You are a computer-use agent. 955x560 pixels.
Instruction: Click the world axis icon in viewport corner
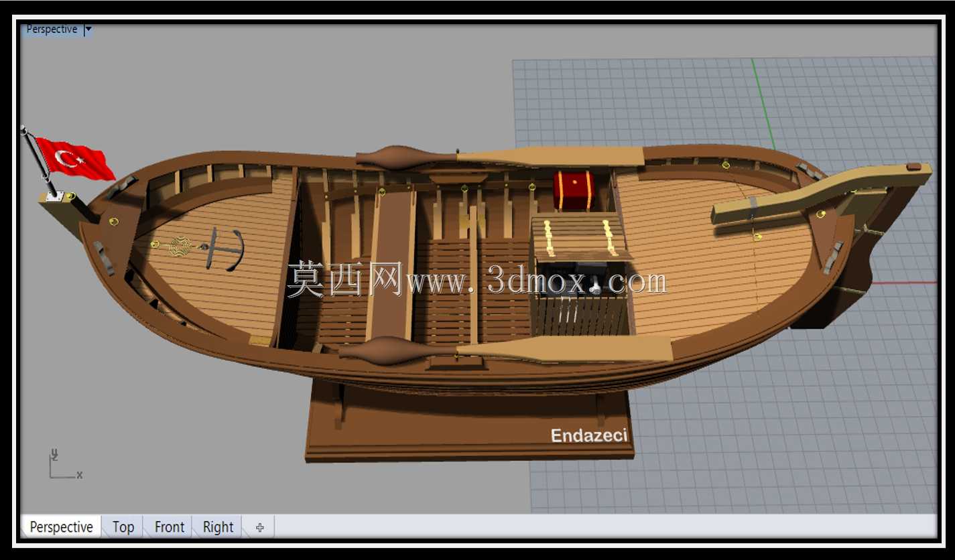click(65, 464)
